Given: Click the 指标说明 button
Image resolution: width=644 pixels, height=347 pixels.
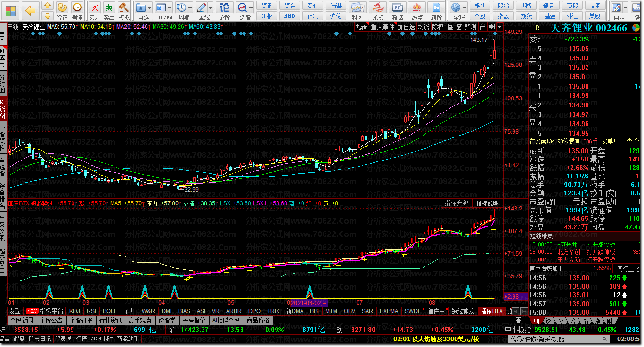Looking at the screenshot, I should pyautogui.click(x=487, y=203).
